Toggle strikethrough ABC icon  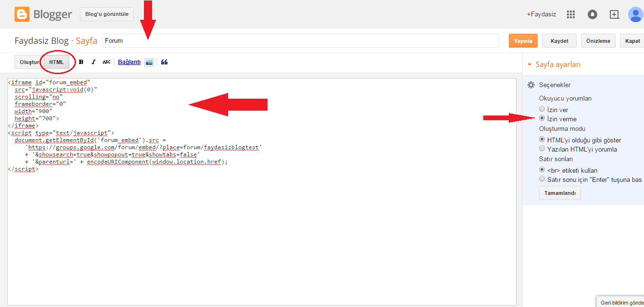[x=106, y=62]
